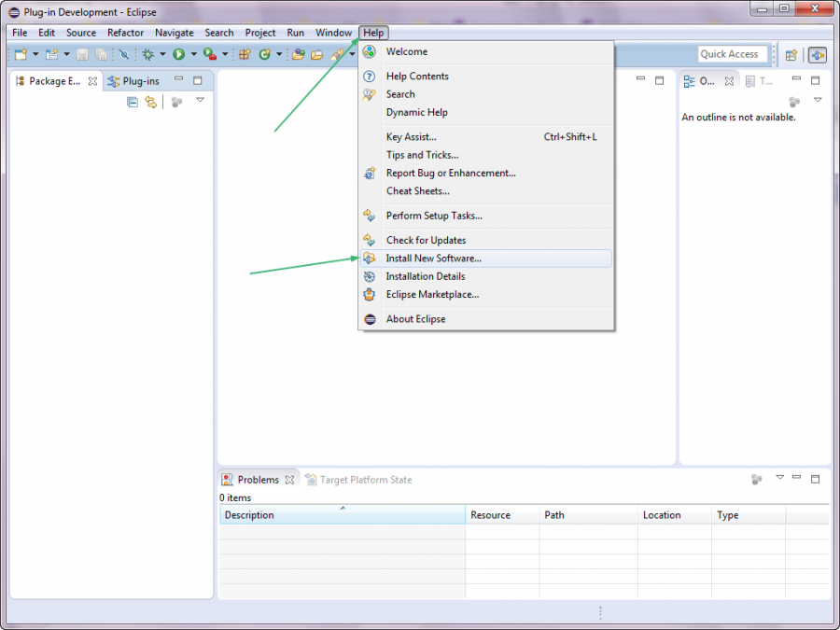Screen dimensions: 840x630
Task: Toggle the Skip All Breakpoints toolbar icon
Action: (124, 54)
